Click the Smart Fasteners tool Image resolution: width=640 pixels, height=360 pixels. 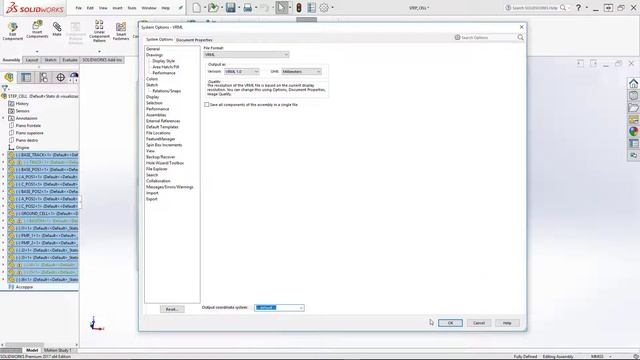tap(121, 31)
